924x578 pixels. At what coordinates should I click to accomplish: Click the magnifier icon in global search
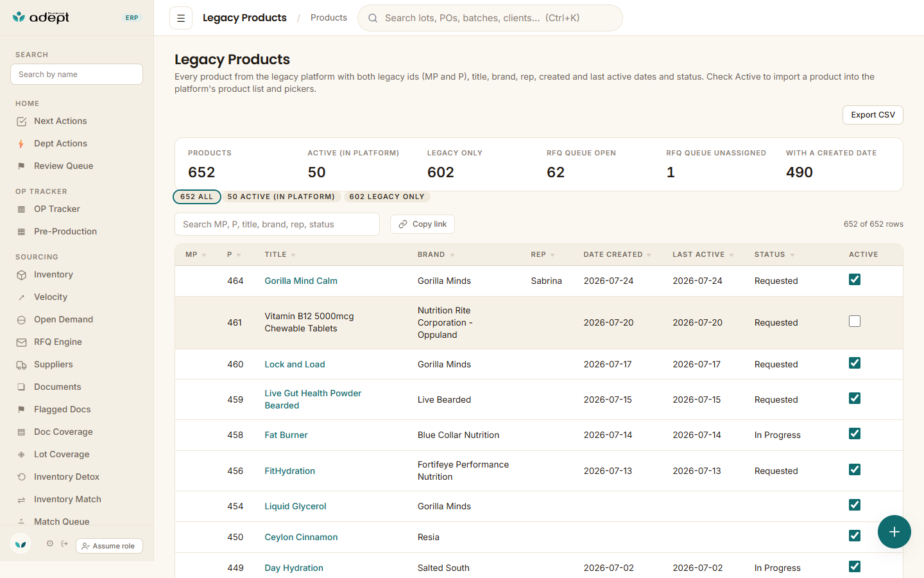373,18
